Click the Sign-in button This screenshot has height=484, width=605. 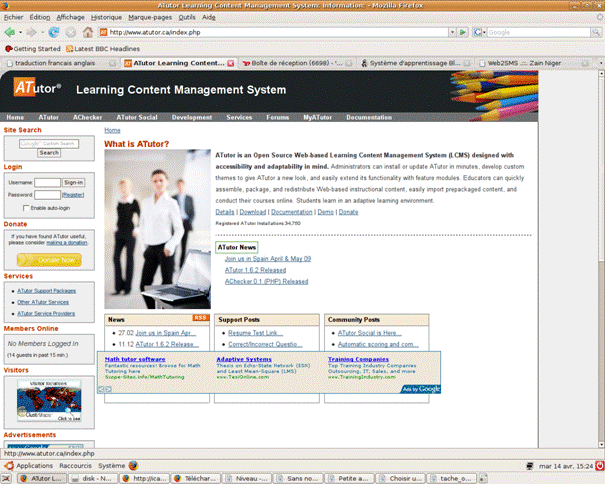tap(74, 182)
